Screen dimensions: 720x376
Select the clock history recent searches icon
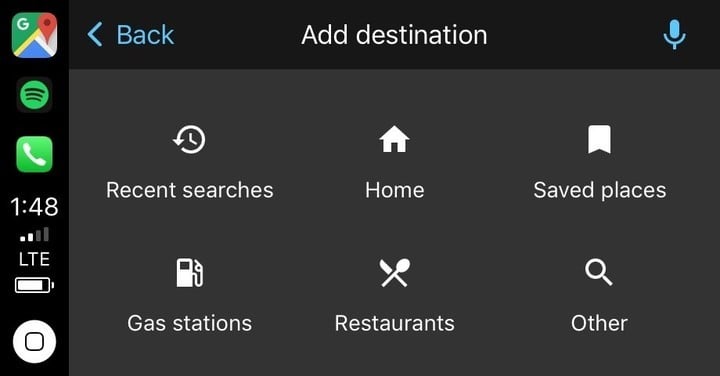(189, 140)
